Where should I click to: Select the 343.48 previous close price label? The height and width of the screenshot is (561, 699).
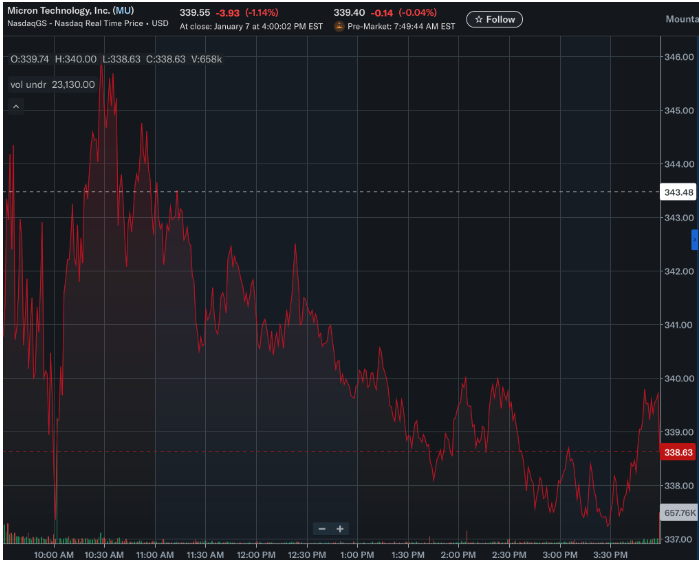click(x=678, y=192)
